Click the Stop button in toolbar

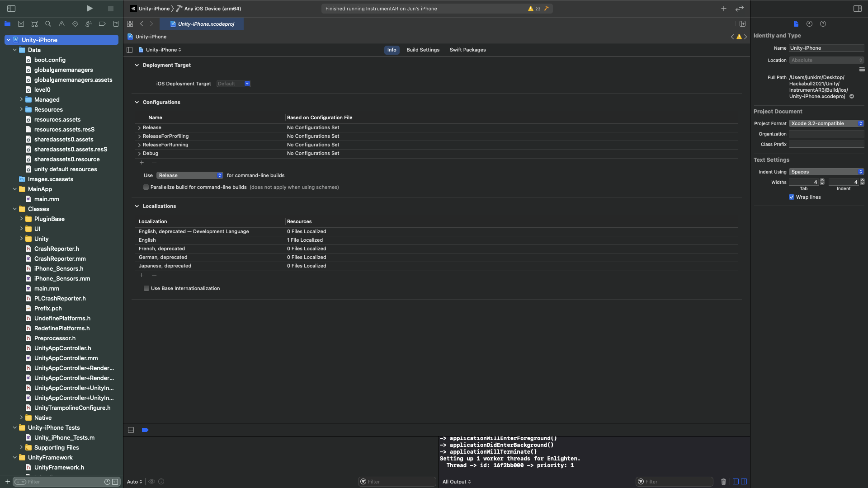(110, 8)
